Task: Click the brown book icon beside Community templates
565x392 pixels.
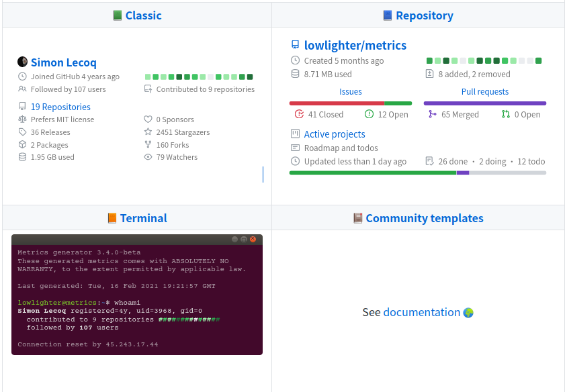Action: (358, 218)
